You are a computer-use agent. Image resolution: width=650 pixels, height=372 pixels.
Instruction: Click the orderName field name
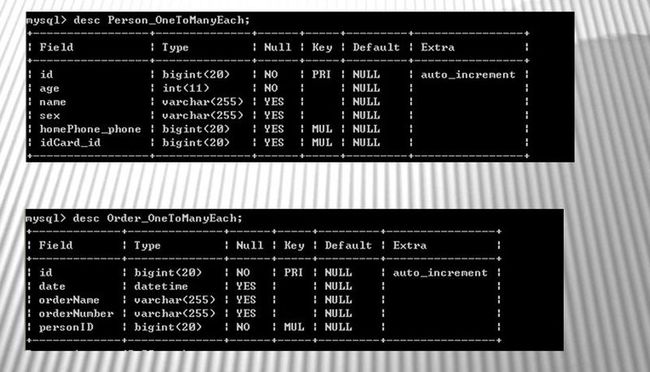click(x=69, y=300)
